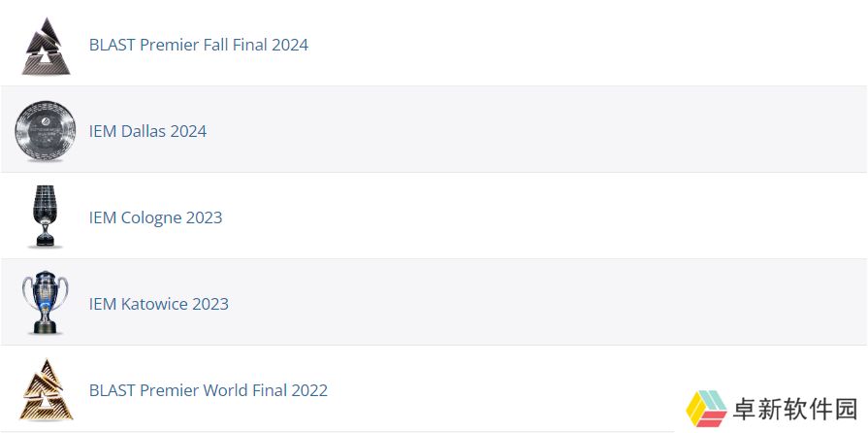Select the gray IEM Katowice 2023 row
This screenshot has width=868, height=433.
click(x=434, y=302)
